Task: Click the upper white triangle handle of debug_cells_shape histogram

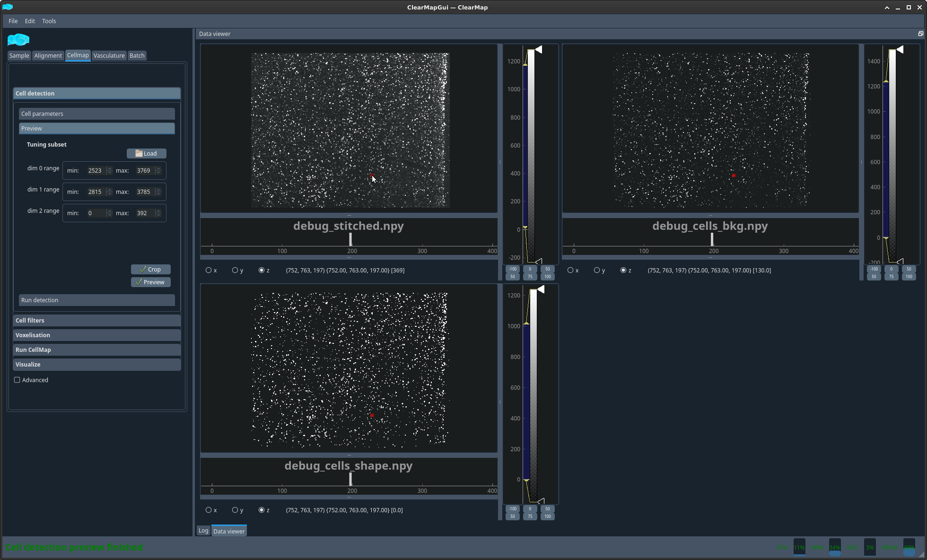Action: point(541,289)
